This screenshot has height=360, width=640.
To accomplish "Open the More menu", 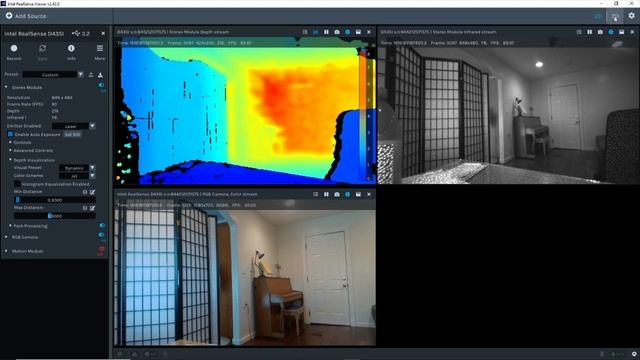I will [100, 52].
